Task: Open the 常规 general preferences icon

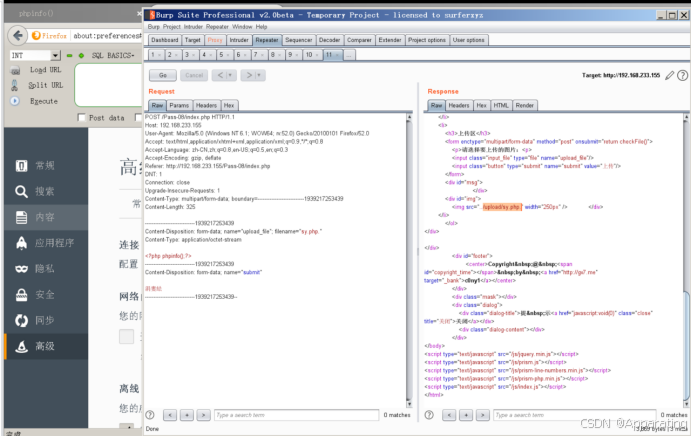Action: (x=22, y=166)
